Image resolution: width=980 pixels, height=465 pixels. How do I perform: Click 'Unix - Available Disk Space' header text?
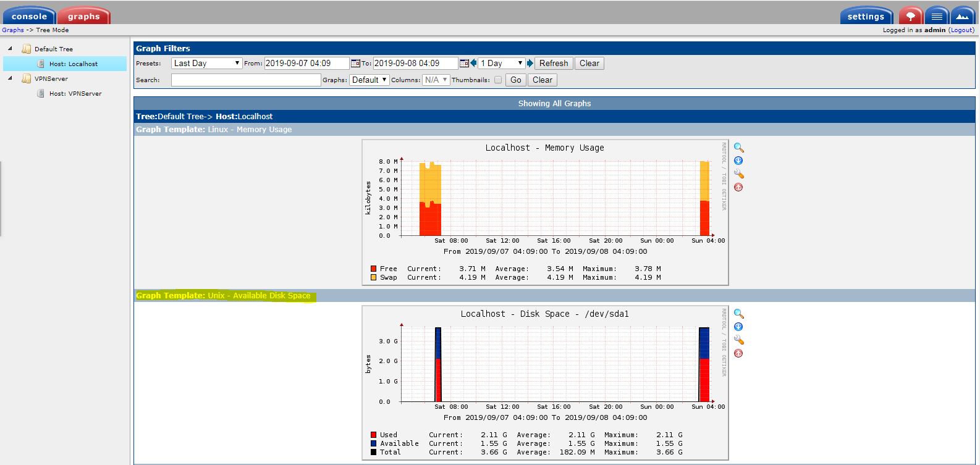(259, 295)
